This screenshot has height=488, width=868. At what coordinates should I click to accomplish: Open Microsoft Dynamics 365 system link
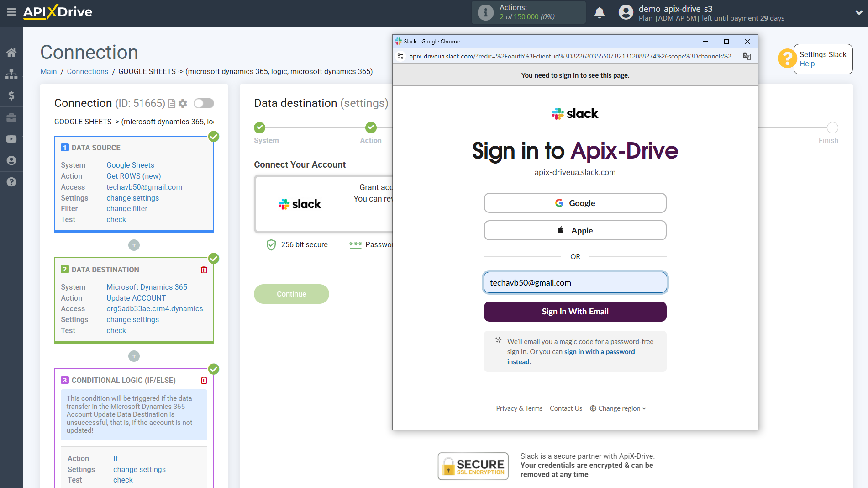coord(147,287)
